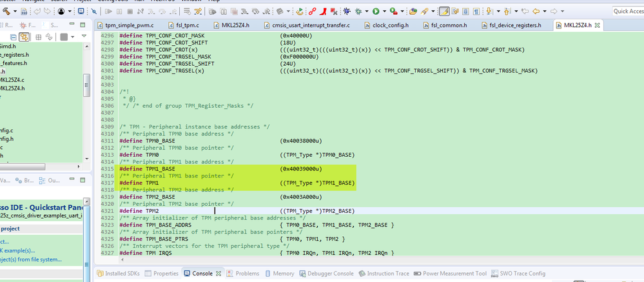This screenshot has width=644, height=282.
Task: Click the blue bug debug icon
Action: coord(347,11)
